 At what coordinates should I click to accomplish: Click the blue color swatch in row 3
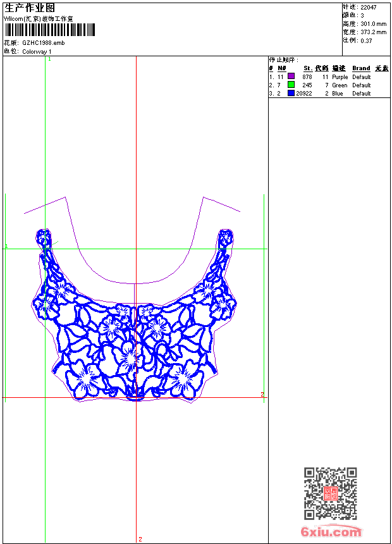(x=291, y=93)
